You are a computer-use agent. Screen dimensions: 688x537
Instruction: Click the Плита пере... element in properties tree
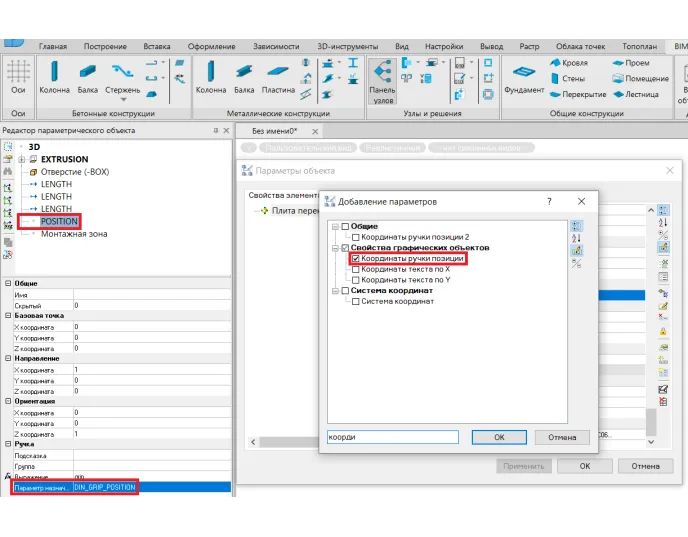pos(295,211)
